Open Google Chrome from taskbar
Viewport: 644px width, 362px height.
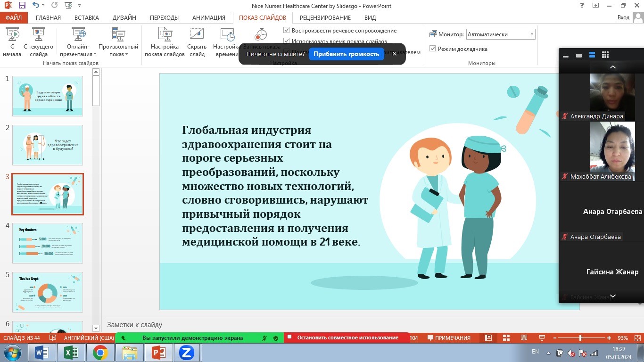tap(100, 353)
